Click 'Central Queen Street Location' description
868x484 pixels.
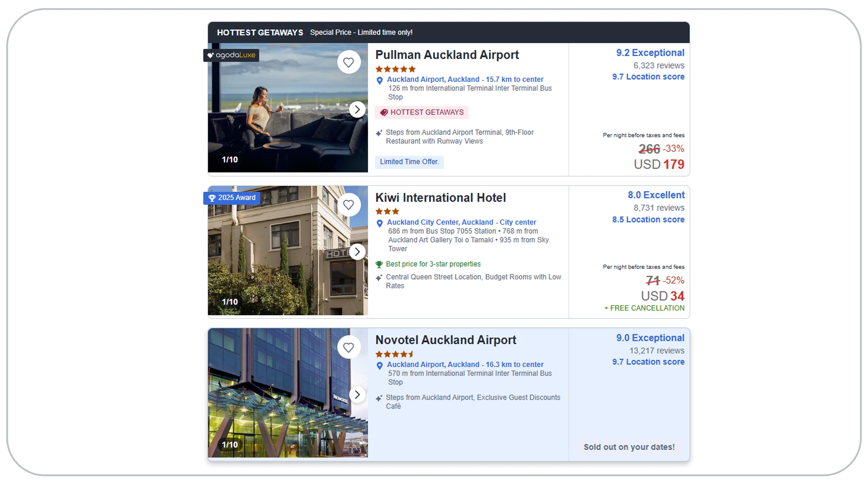pos(474,281)
